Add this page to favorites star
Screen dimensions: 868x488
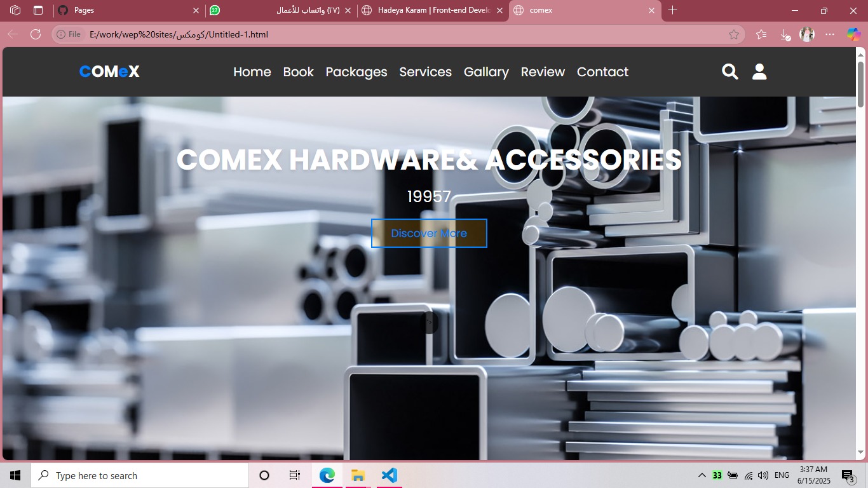[x=734, y=34]
